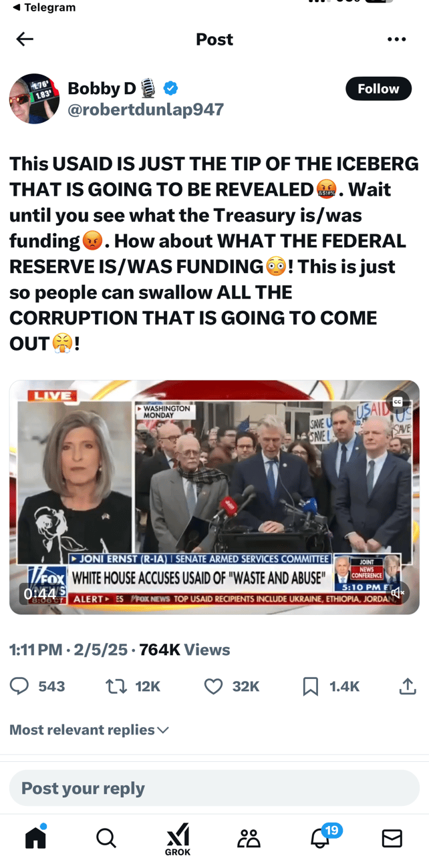Repost using the retweet arrows icon
429x868 pixels.
pos(116,686)
